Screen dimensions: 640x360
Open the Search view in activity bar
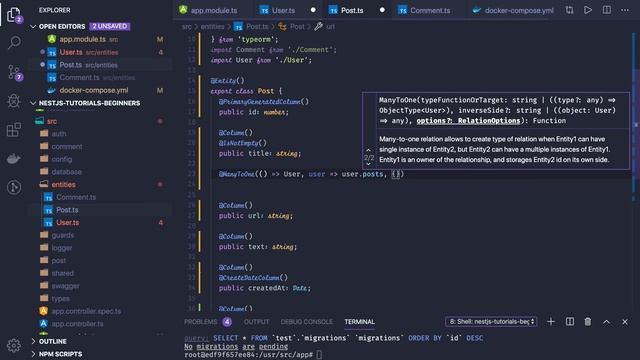(x=14, y=43)
